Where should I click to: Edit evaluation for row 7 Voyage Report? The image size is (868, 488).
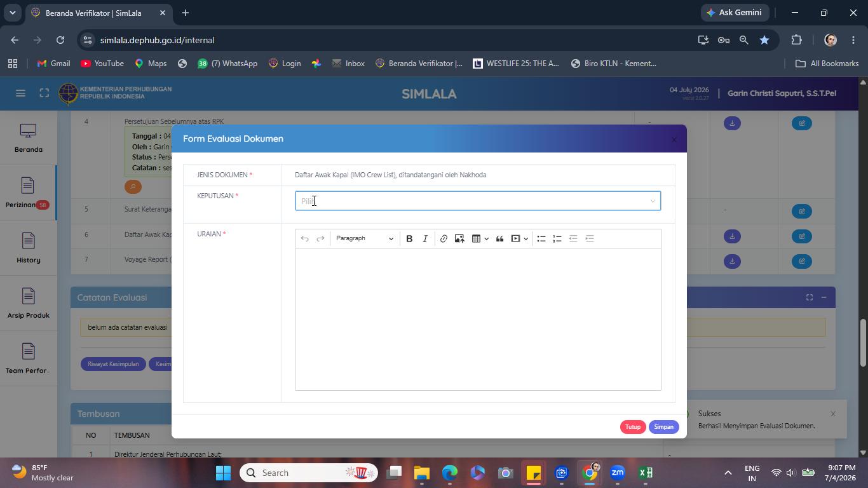pyautogui.click(x=802, y=261)
